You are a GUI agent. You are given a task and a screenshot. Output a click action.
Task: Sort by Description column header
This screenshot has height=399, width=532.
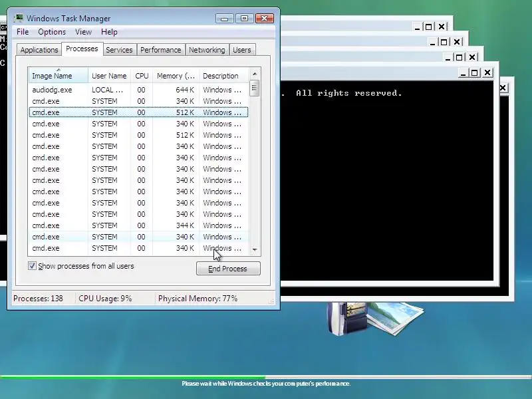(224, 76)
